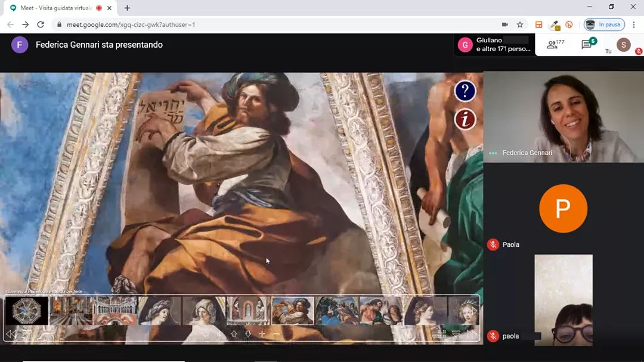Tilt the panorama view down with the down arrow
644x362 pixels.
pyautogui.click(x=247, y=334)
